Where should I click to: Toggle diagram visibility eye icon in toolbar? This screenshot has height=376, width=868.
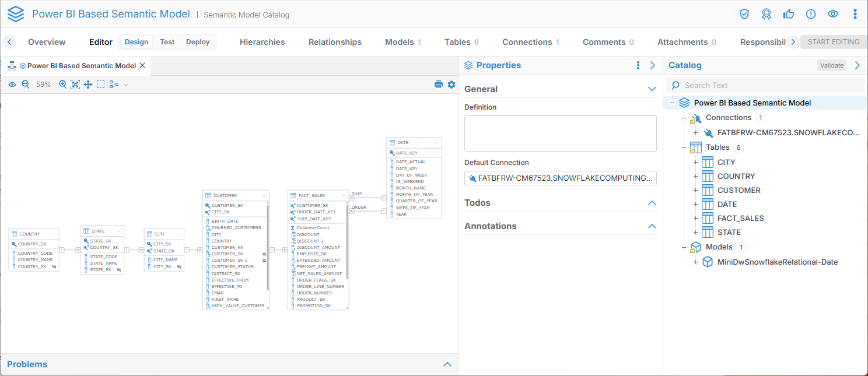12,85
